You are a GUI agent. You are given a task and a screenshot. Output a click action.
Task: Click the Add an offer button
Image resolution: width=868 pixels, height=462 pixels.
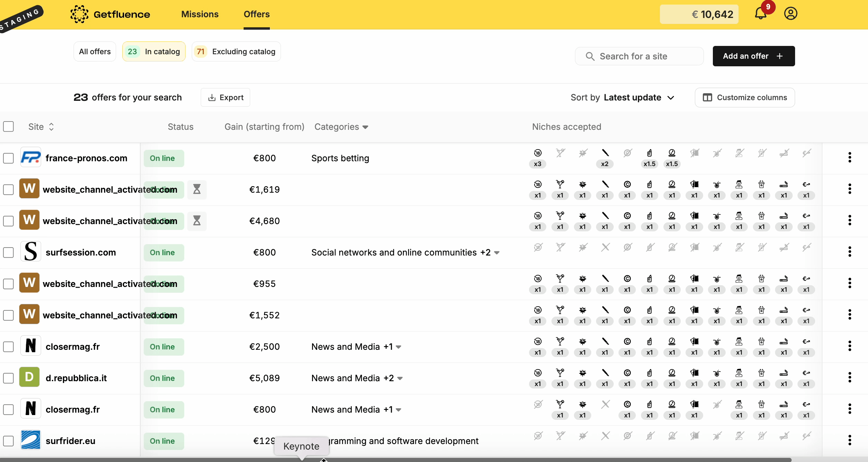(x=753, y=56)
